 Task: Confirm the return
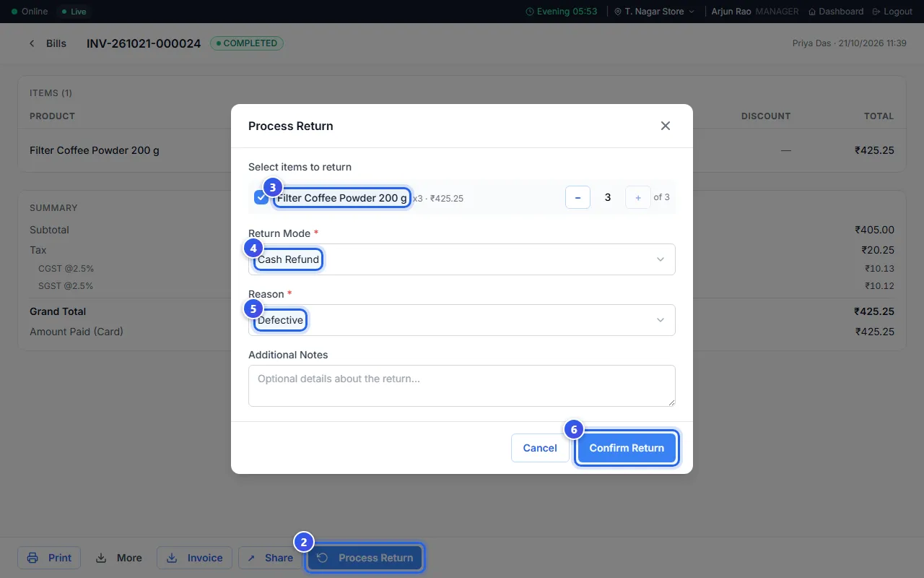click(x=627, y=448)
